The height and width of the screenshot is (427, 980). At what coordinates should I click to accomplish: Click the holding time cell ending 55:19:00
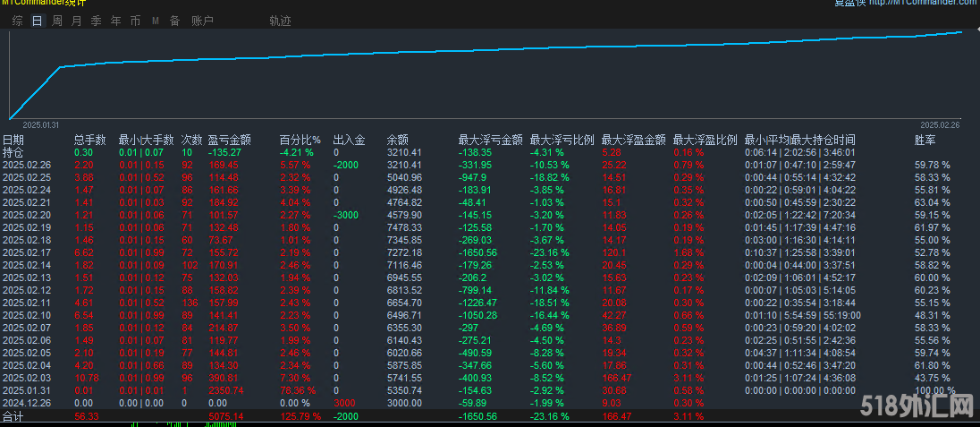point(803,315)
